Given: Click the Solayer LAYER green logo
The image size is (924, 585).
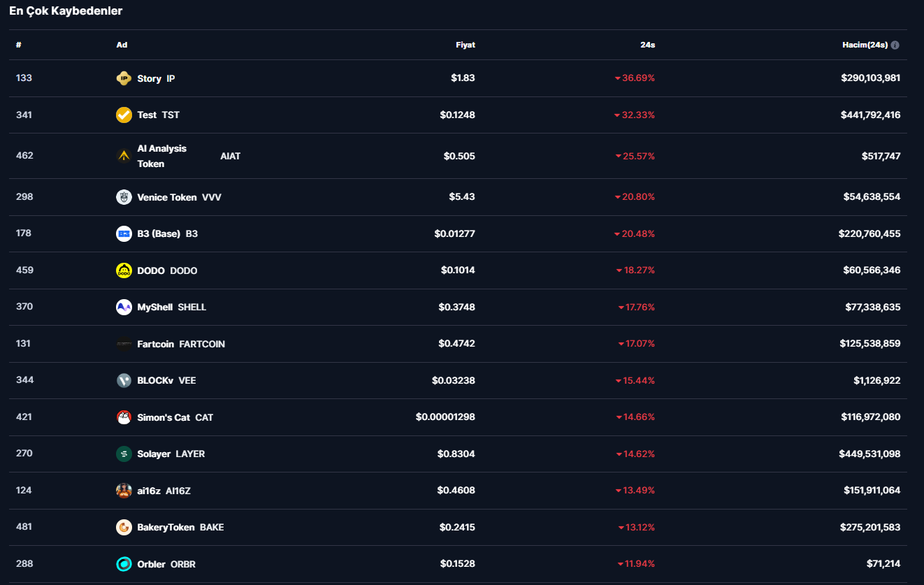Looking at the screenshot, I should tap(124, 454).
